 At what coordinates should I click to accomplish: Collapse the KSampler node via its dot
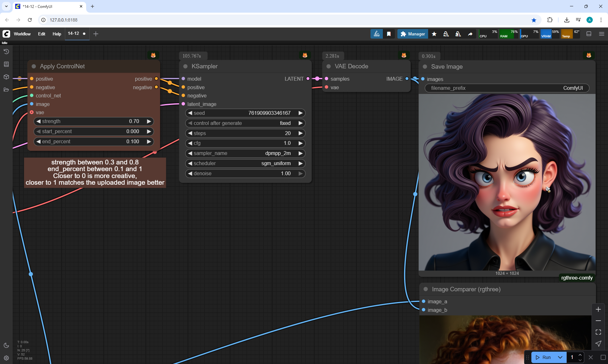tap(186, 66)
